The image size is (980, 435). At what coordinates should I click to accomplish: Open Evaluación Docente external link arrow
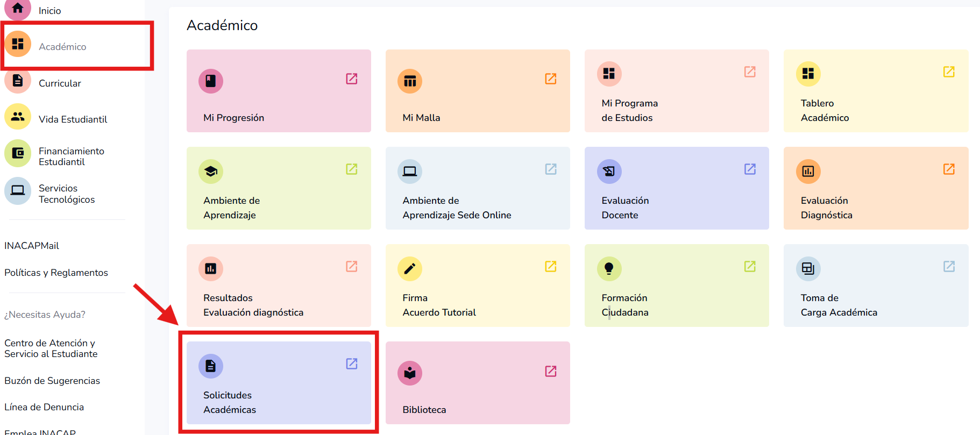pos(750,169)
